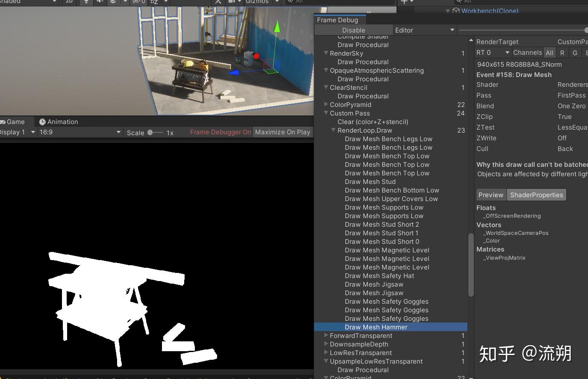Image resolution: width=588 pixels, height=379 pixels.
Task: Toggle 2D view mode in Scene toolbar
Action: tap(69, 2)
